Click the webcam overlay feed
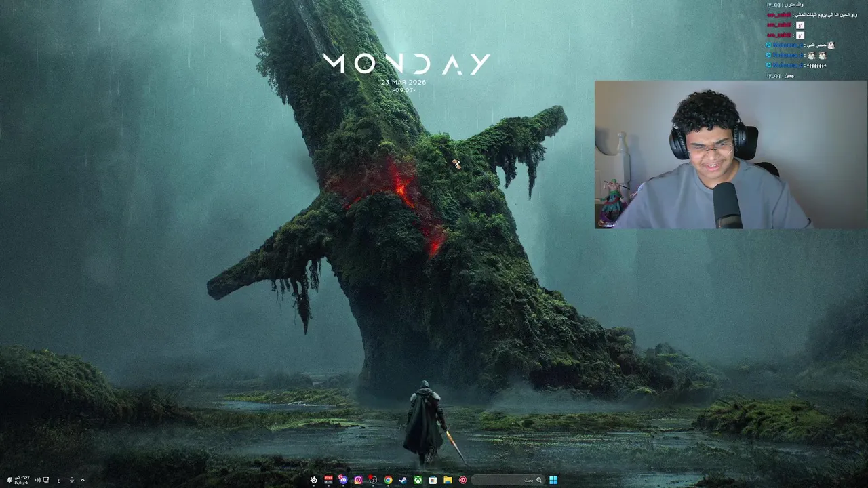868x488 pixels. click(730, 155)
